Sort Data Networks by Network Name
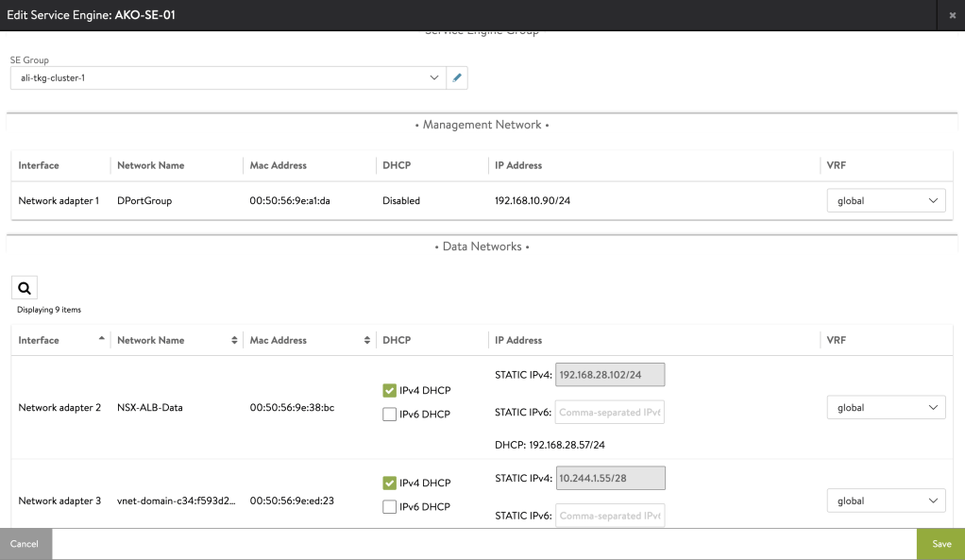Screen dimensions: 965x560 (x=234, y=340)
